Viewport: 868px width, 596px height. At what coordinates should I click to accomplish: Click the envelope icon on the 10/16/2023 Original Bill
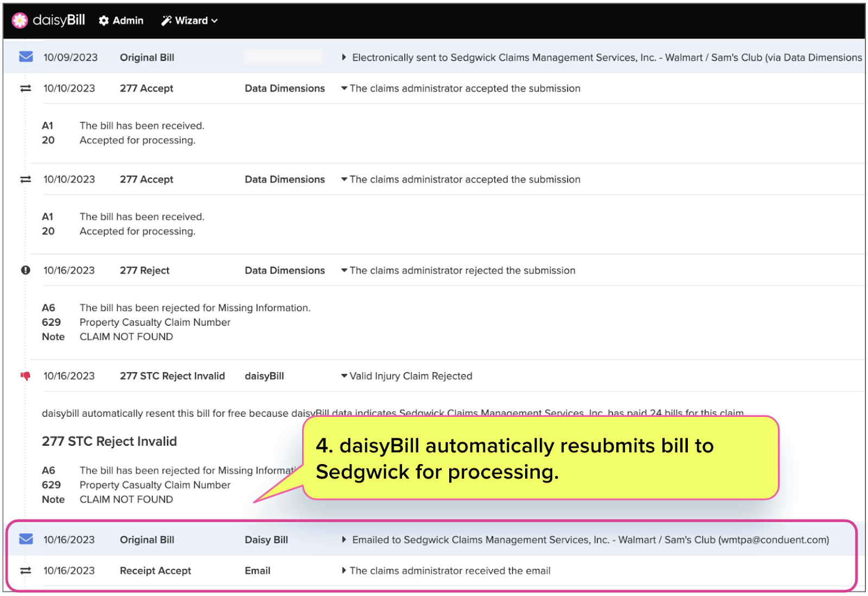point(25,539)
